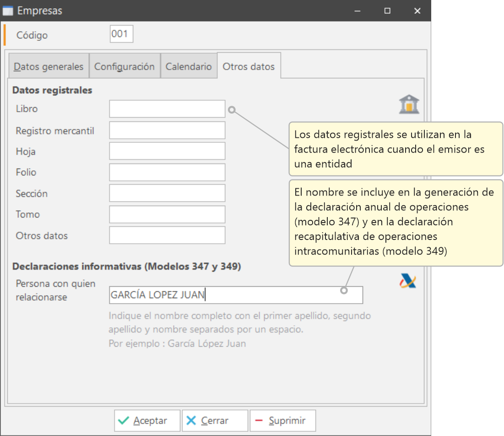The width and height of the screenshot is (504, 436).
Task: Click the bank building icon in Datos registrales
Action: point(409,104)
